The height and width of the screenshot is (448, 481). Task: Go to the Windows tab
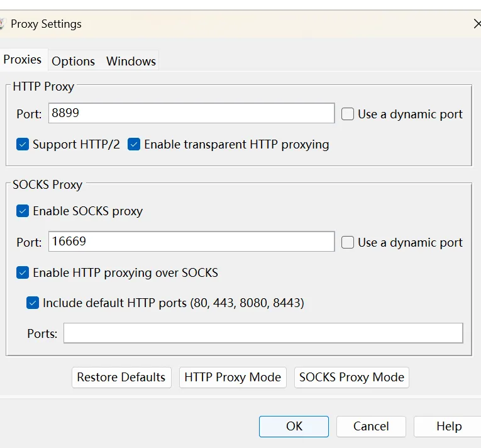pyautogui.click(x=131, y=61)
